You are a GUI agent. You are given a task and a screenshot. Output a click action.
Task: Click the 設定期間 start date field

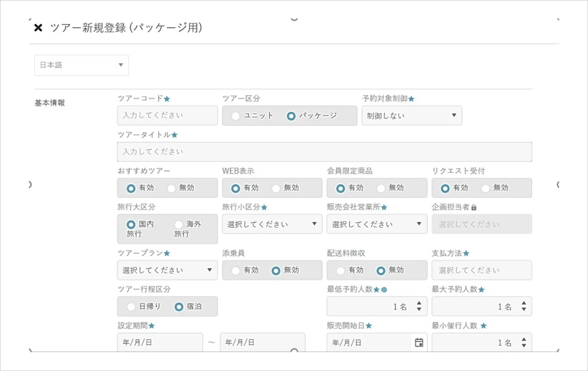160,342
